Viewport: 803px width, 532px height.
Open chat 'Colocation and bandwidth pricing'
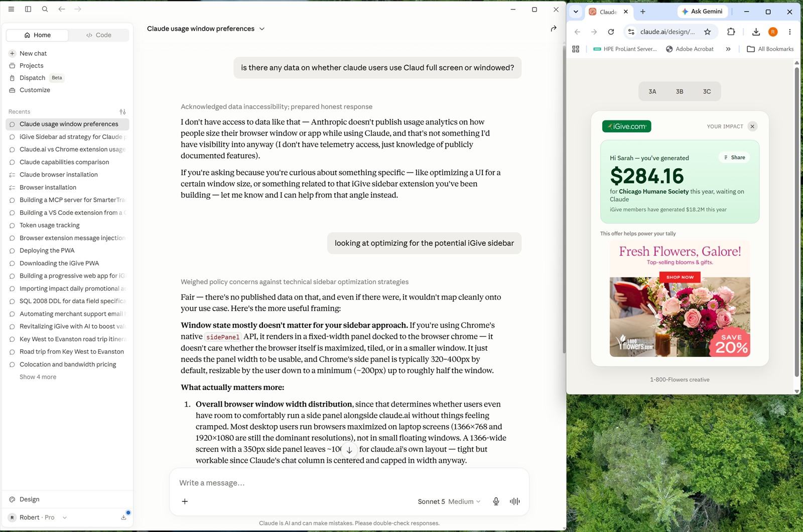[x=67, y=364]
